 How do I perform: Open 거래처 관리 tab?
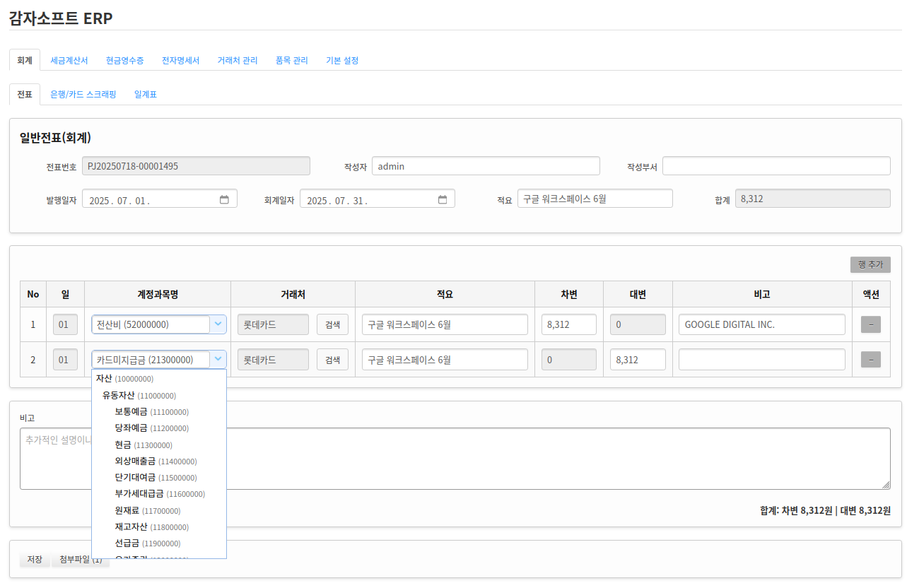pos(238,61)
